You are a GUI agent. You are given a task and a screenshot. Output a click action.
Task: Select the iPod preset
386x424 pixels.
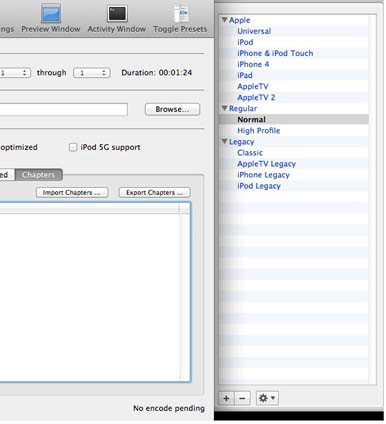(245, 42)
